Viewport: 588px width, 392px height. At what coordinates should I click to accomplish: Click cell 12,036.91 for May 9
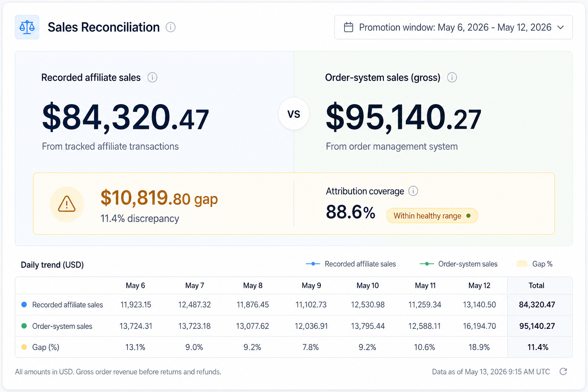tap(311, 326)
